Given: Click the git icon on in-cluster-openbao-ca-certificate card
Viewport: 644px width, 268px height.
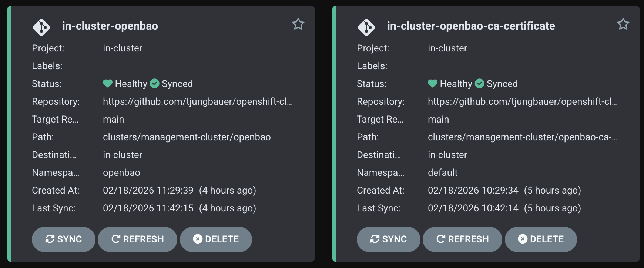Looking at the screenshot, I should coord(366,27).
